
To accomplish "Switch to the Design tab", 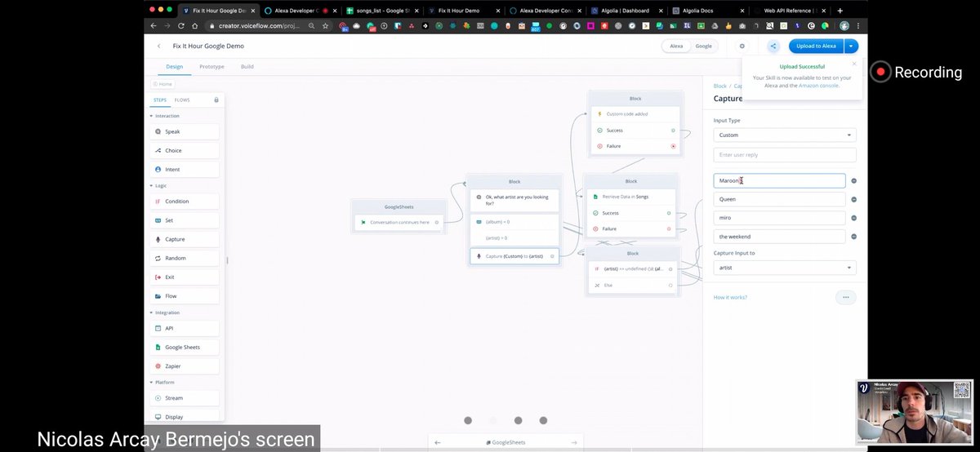I will [x=174, y=66].
